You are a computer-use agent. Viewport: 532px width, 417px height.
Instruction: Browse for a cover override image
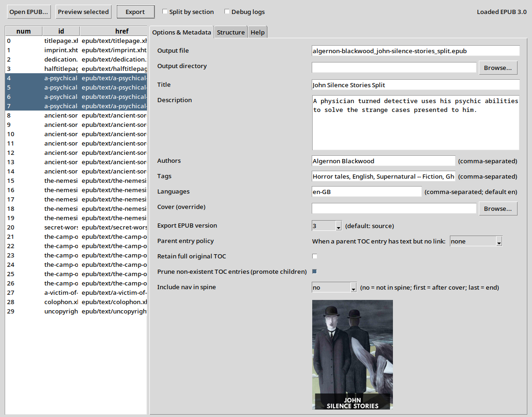click(498, 208)
